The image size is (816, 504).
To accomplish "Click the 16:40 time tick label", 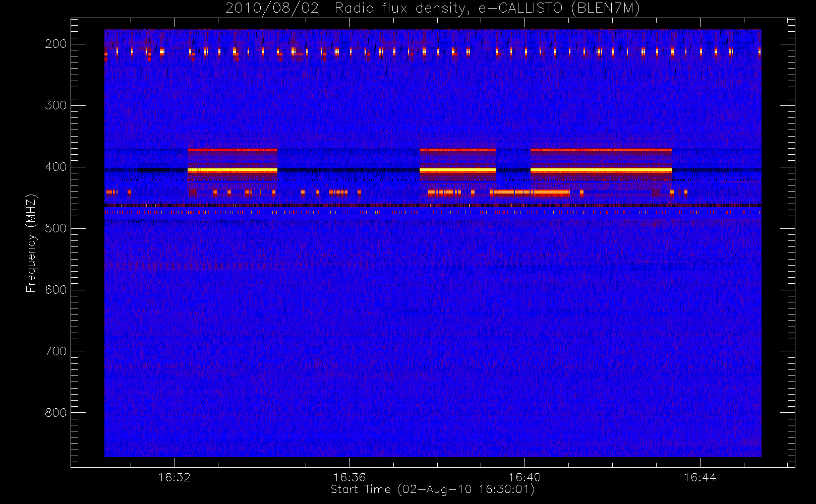I will 524,477.
